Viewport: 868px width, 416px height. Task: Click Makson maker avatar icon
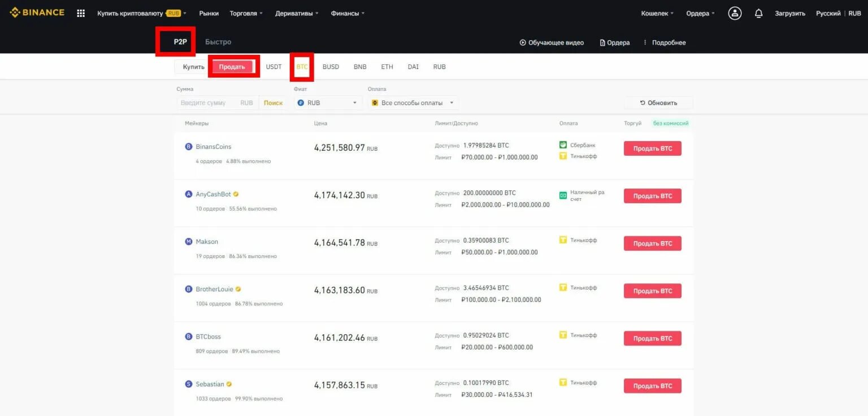click(x=189, y=242)
